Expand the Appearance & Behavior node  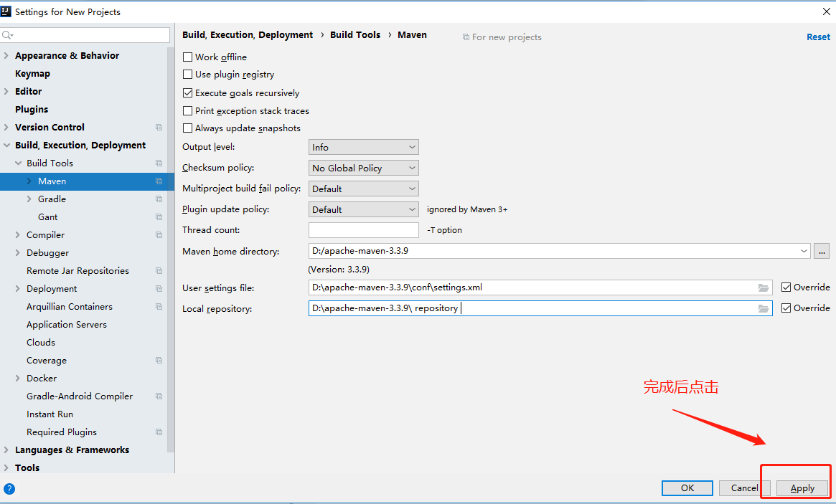click(6, 55)
